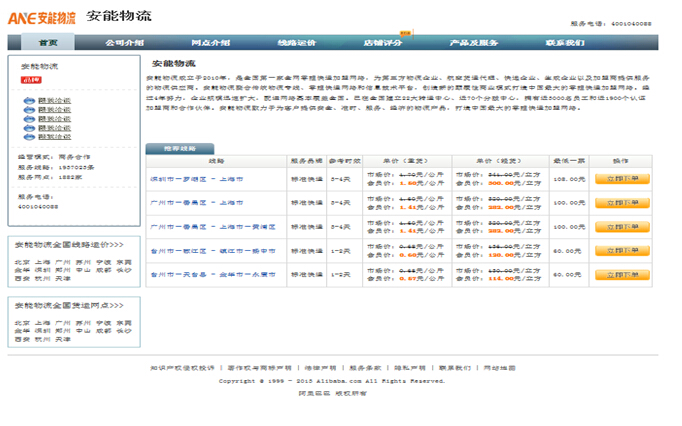This screenshot has width=682, height=426.
Task: Click the first blue chat icon in sidebar
Action: tap(28, 100)
